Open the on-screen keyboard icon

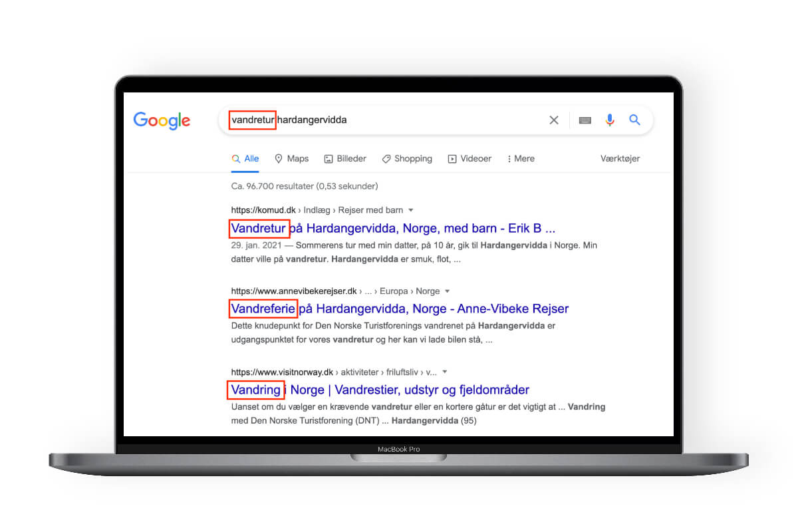pyautogui.click(x=585, y=120)
